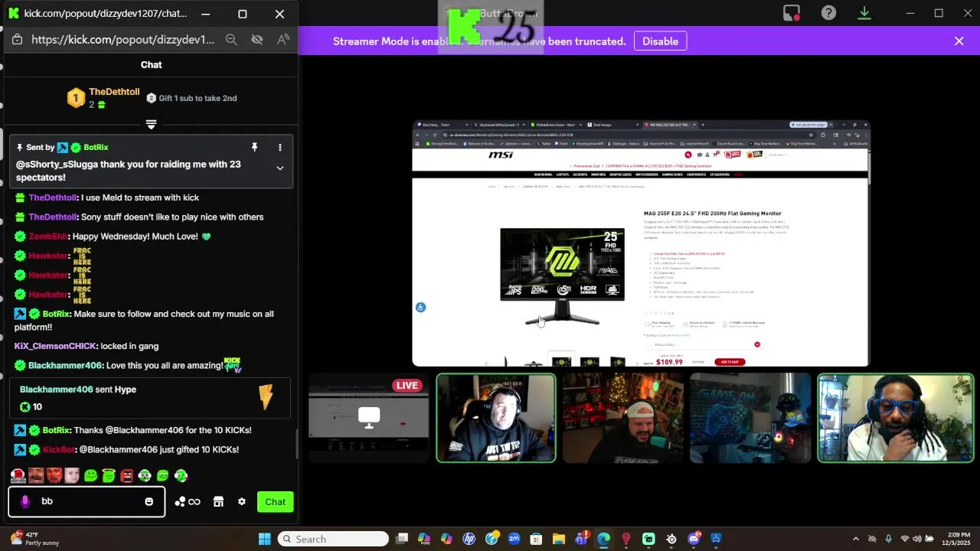Image resolution: width=980 pixels, height=551 pixels.
Task: Open Zoom from the taskbar
Action: (514, 539)
